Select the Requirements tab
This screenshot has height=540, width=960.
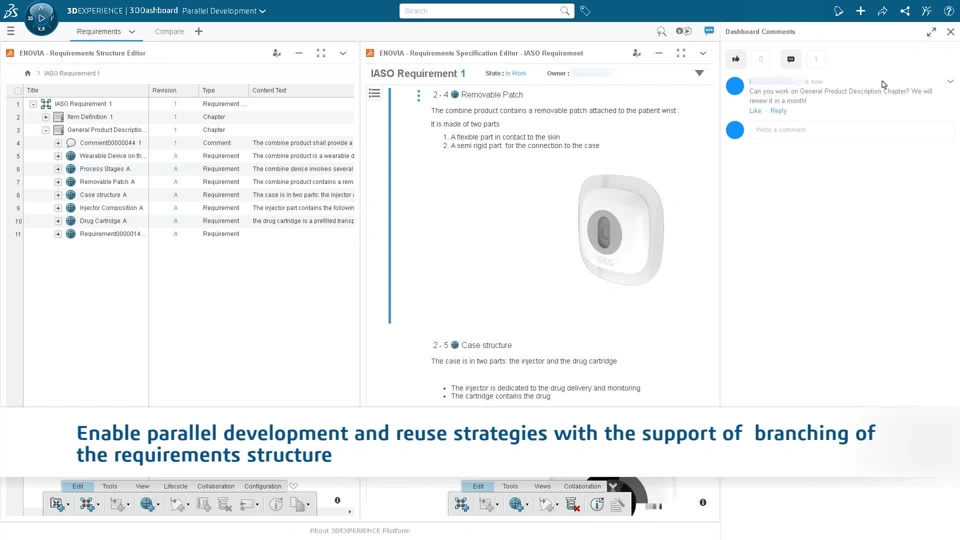[99, 31]
